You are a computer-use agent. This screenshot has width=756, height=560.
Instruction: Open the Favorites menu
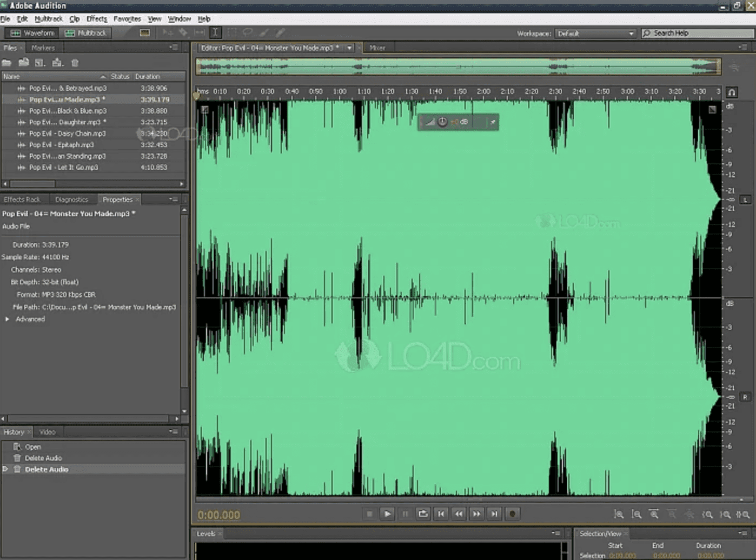pyautogui.click(x=127, y=19)
